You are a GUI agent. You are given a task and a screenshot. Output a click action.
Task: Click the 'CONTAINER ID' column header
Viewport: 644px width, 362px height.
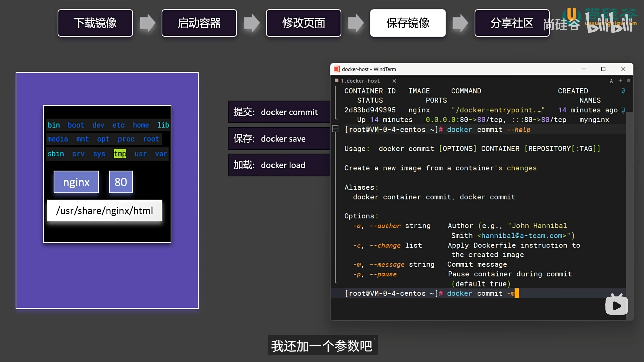370,91
